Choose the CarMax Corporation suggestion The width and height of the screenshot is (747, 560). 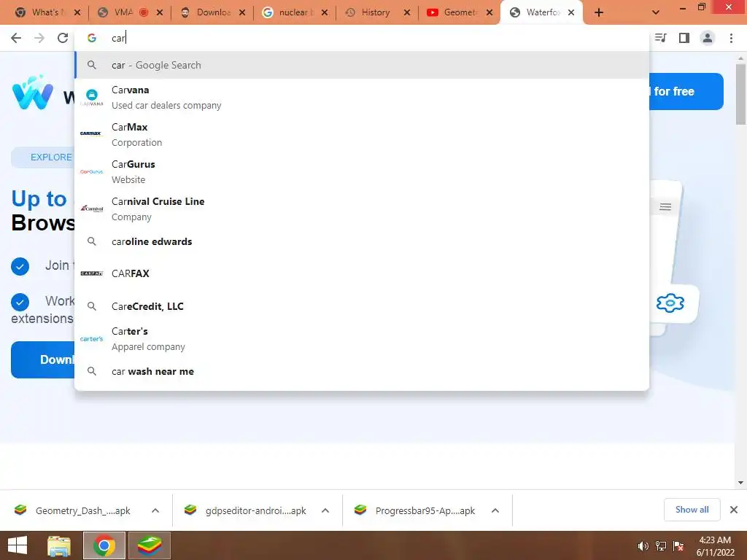(x=362, y=134)
